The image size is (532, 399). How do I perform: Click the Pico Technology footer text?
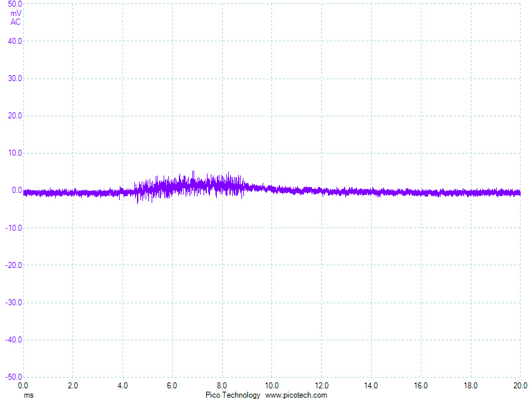click(233, 395)
